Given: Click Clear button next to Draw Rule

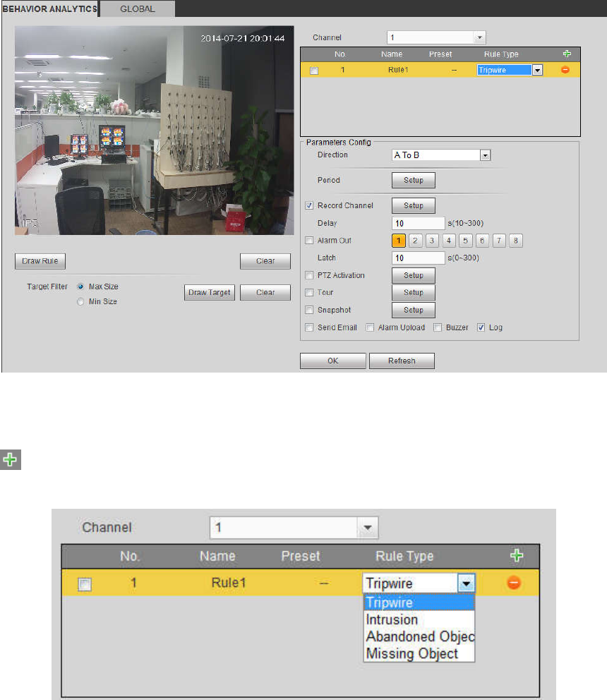Looking at the screenshot, I should (265, 261).
